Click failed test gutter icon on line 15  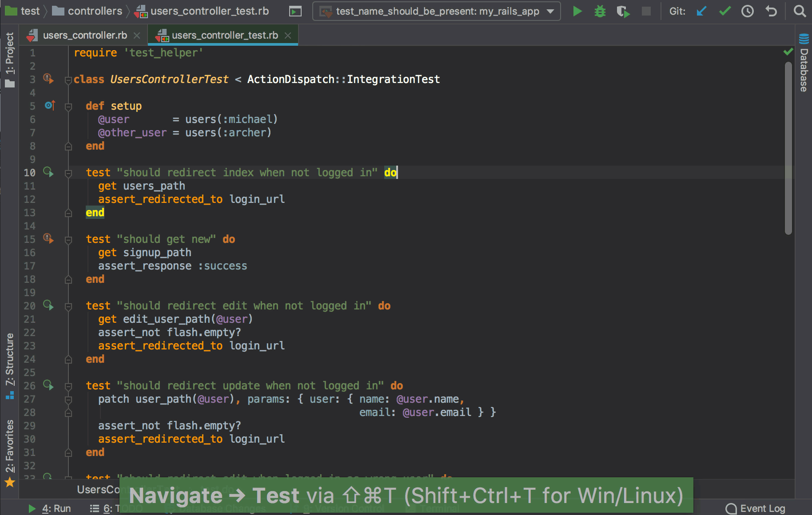(x=48, y=238)
